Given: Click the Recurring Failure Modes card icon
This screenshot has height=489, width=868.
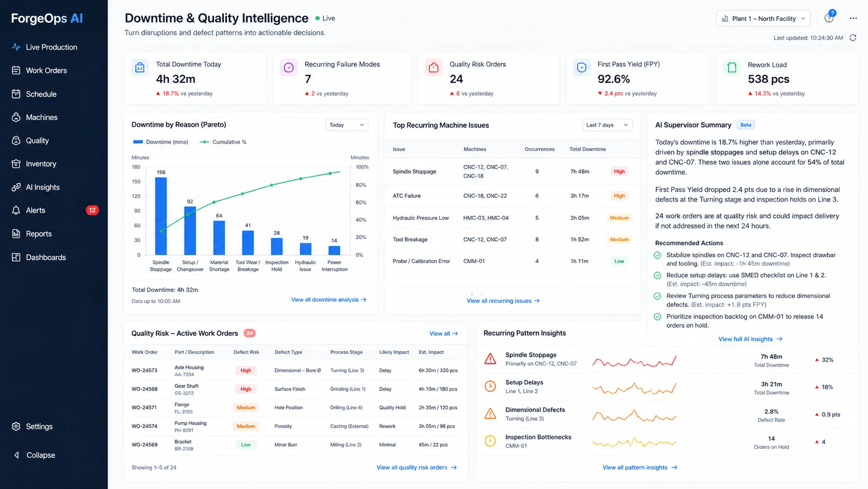Looking at the screenshot, I should pyautogui.click(x=289, y=68).
